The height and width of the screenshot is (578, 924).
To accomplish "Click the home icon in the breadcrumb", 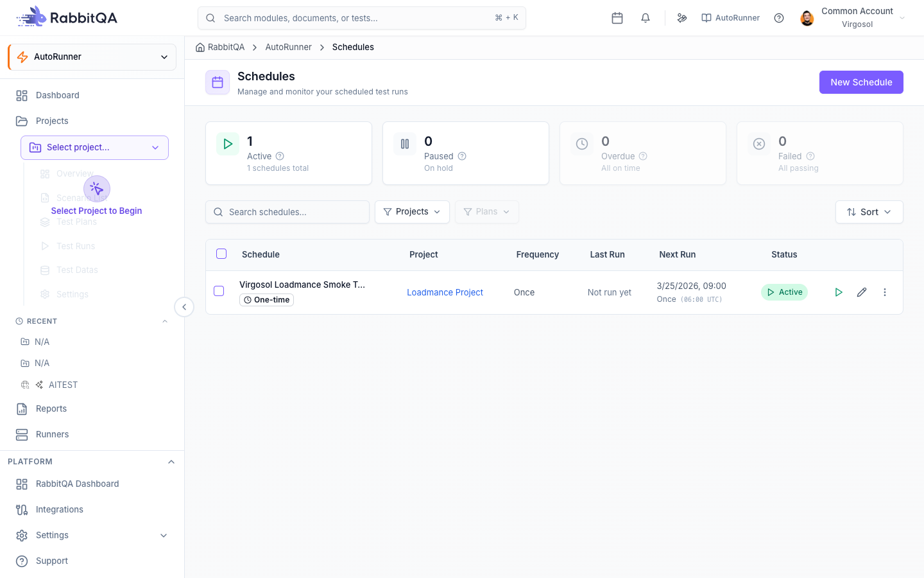I will click(x=200, y=47).
